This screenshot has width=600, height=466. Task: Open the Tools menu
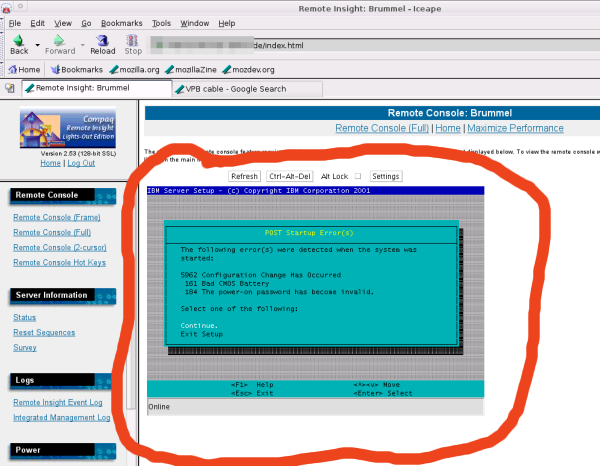161,23
